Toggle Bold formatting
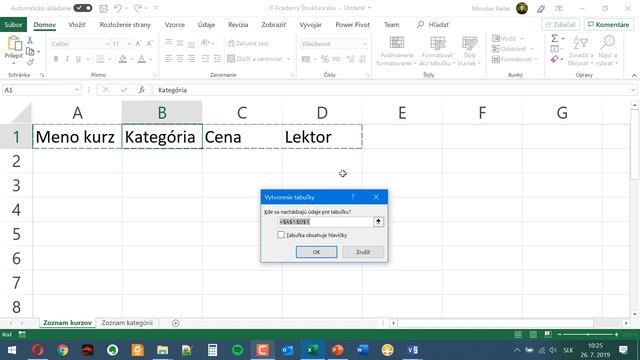 point(56,59)
